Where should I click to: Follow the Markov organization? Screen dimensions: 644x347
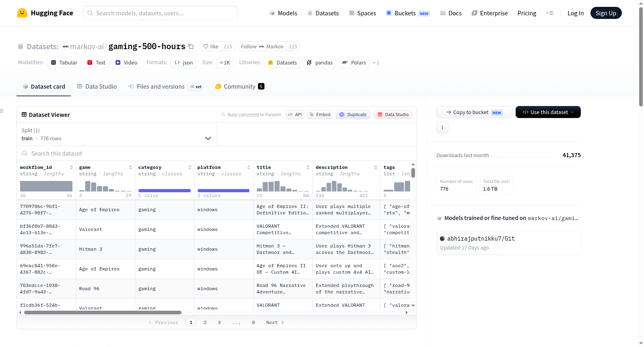coord(262,46)
